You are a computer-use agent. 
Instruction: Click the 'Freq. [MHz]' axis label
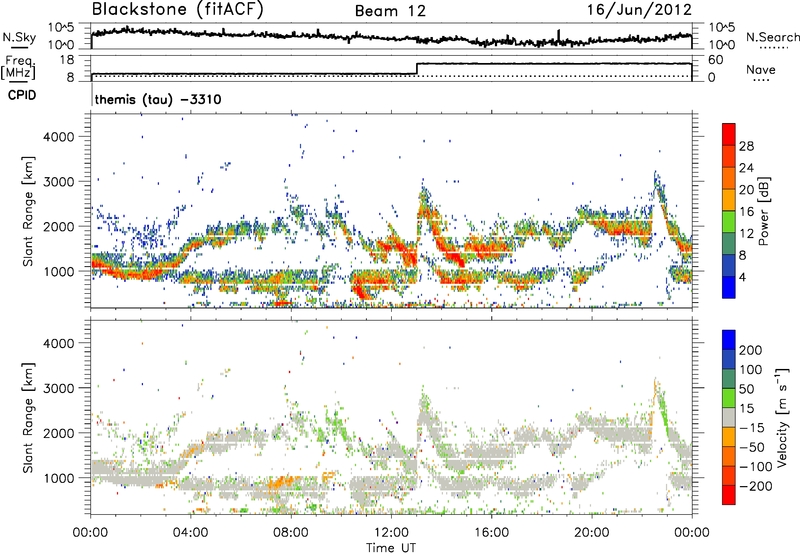[x=19, y=68]
